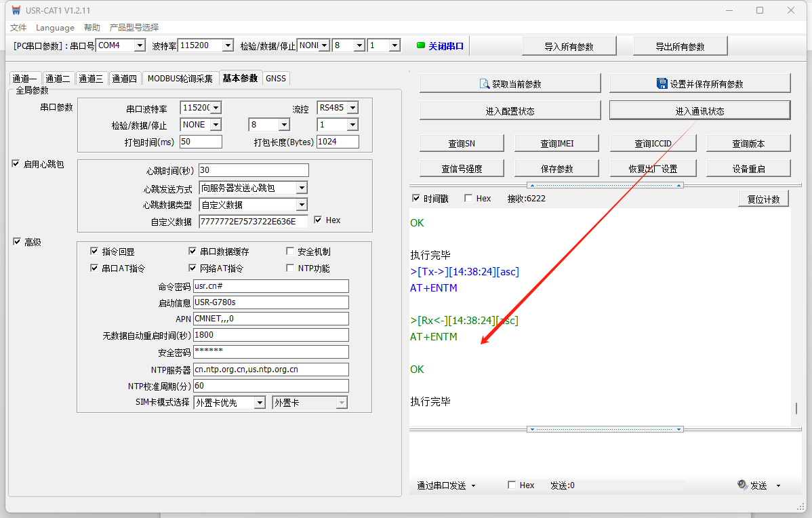Click the splitter handle below the receive log
The image size is (812, 518).
[x=605, y=429]
